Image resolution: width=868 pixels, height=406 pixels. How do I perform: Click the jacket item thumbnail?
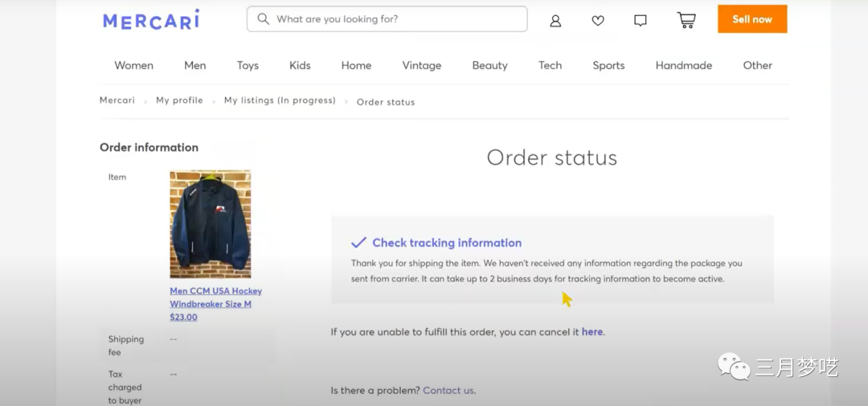pos(211,224)
